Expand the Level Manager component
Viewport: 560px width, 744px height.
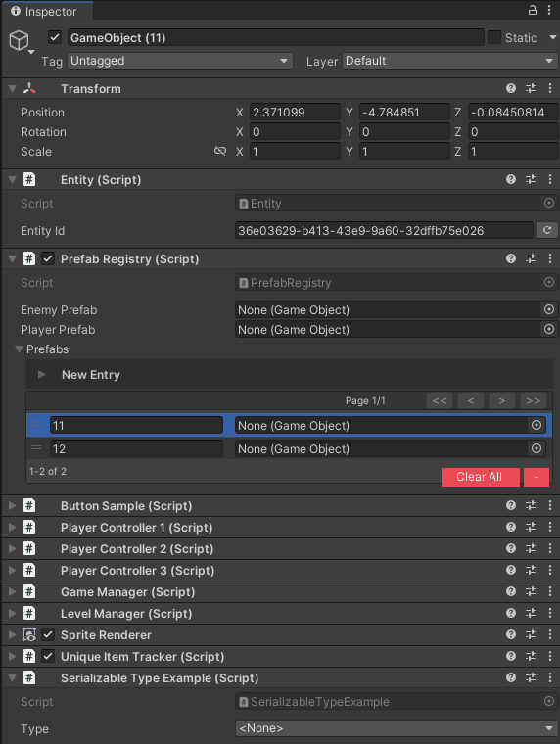(13, 614)
